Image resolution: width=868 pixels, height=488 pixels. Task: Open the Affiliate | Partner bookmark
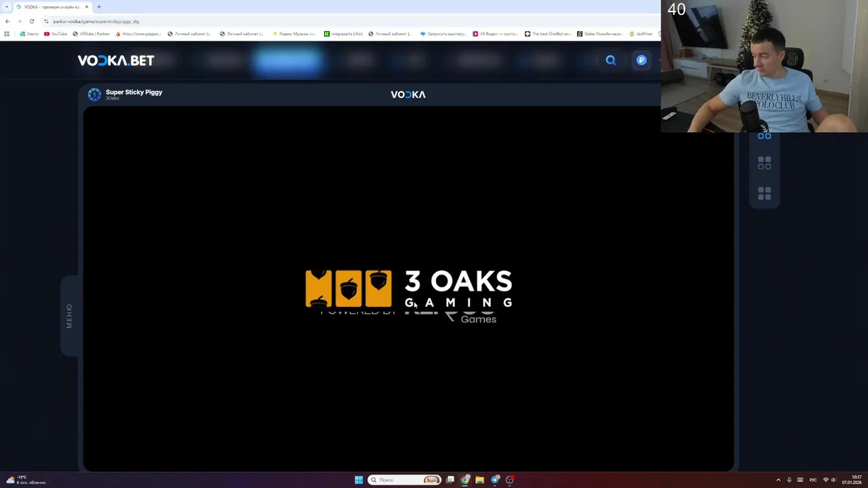[x=91, y=34]
